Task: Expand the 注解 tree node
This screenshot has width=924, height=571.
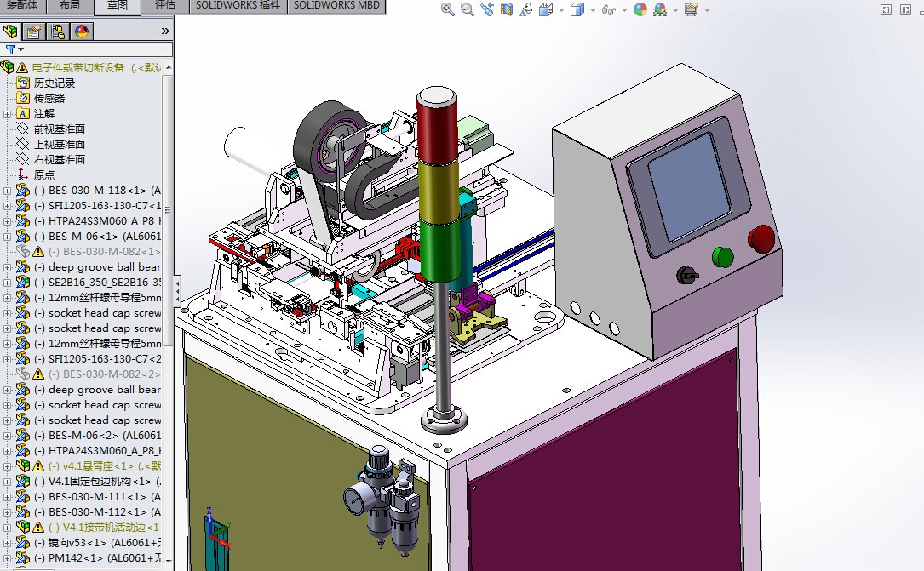Action: [7, 114]
